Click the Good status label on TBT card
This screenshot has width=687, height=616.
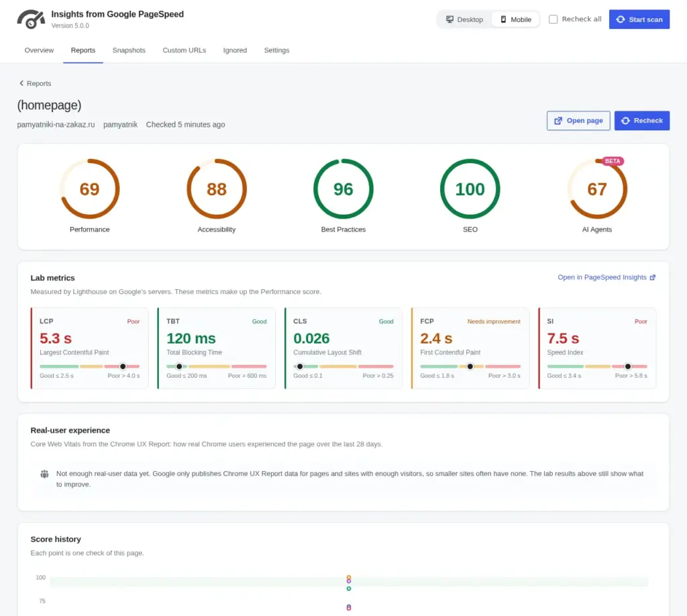tap(259, 321)
